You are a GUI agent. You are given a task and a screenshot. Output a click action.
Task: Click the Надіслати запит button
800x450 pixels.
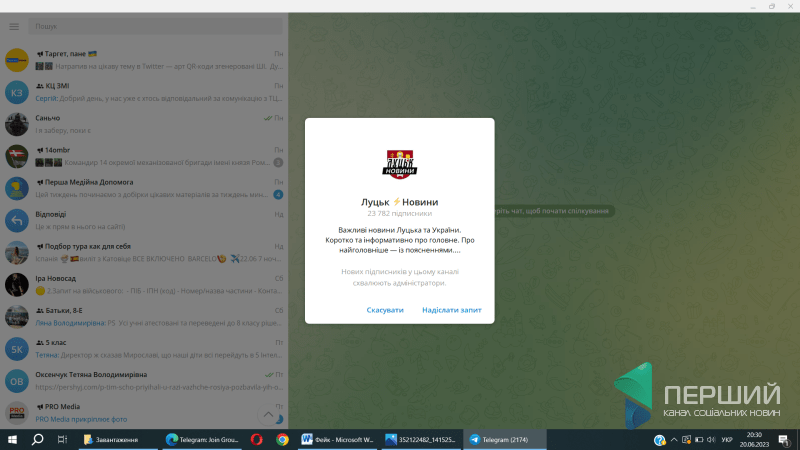(x=451, y=310)
